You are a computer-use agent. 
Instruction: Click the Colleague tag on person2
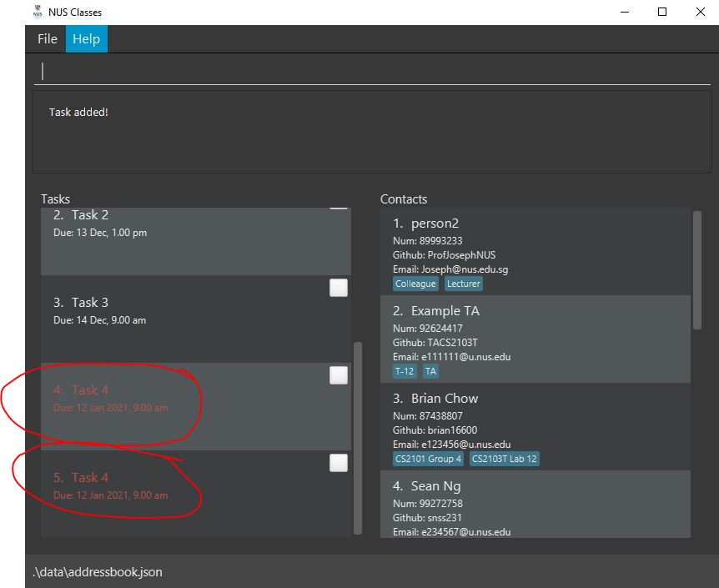tap(415, 284)
